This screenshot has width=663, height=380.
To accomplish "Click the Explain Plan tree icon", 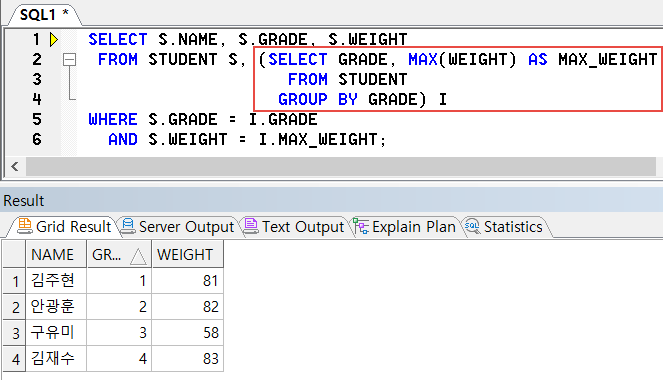I will 361,226.
